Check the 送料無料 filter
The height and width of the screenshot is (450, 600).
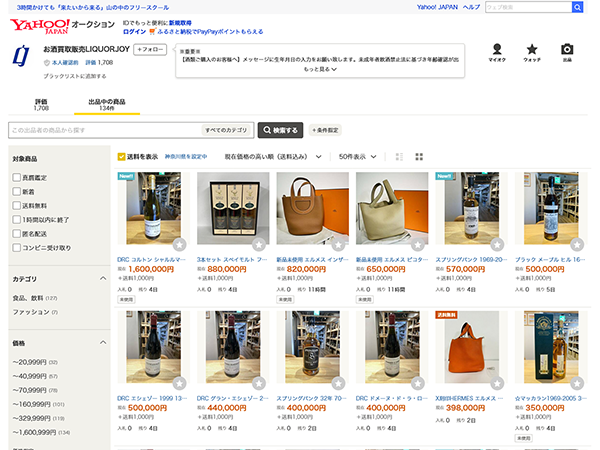(16, 205)
